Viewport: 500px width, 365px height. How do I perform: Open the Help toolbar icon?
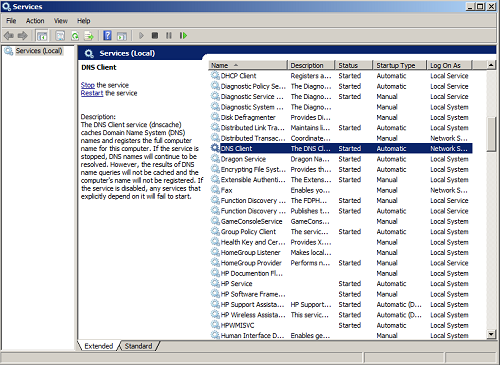click(107, 35)
